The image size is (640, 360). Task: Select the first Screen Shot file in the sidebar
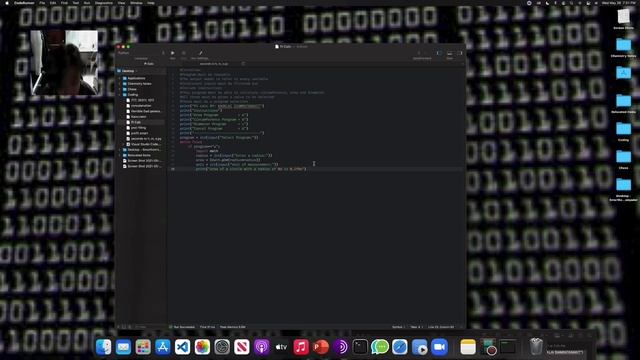[x=142, y=161]
